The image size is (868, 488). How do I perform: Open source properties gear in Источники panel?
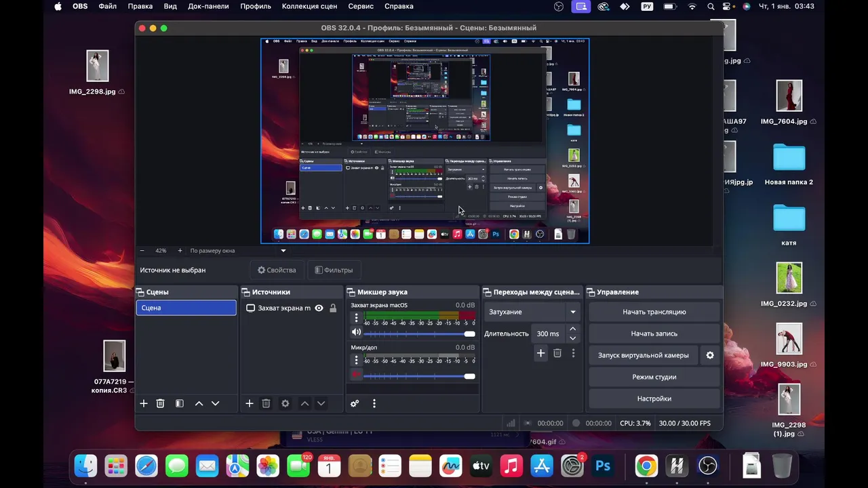(x=285, y=403)
